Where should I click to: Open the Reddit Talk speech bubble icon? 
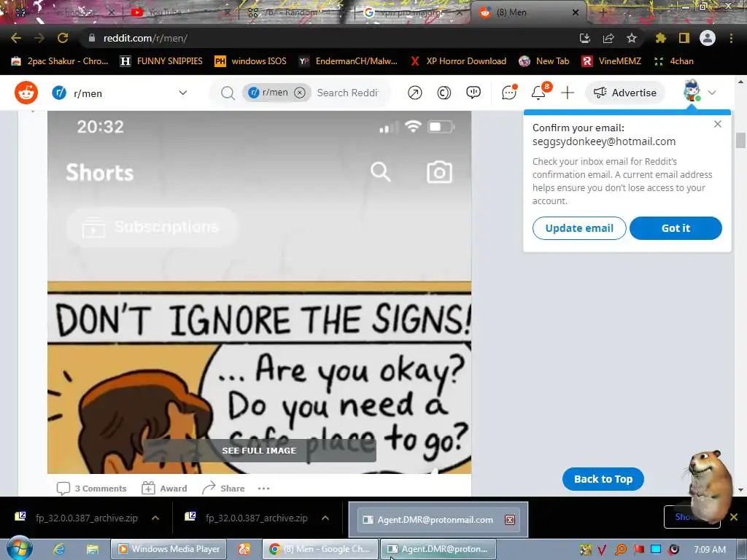pos(473,93)
